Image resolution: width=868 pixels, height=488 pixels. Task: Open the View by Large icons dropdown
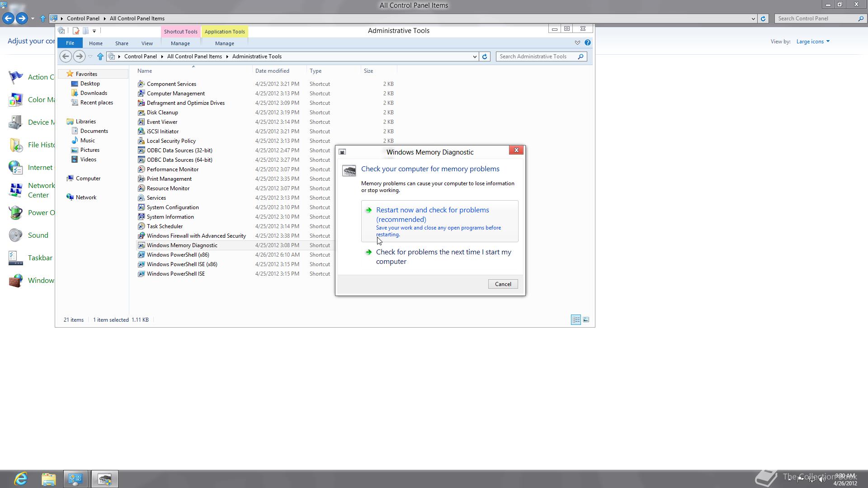tap(813, 42)
